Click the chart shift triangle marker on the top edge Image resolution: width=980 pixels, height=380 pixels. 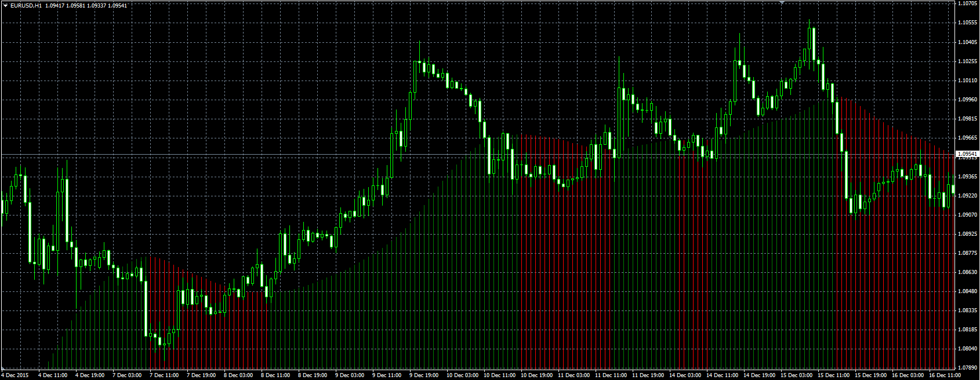click(782, 2)
